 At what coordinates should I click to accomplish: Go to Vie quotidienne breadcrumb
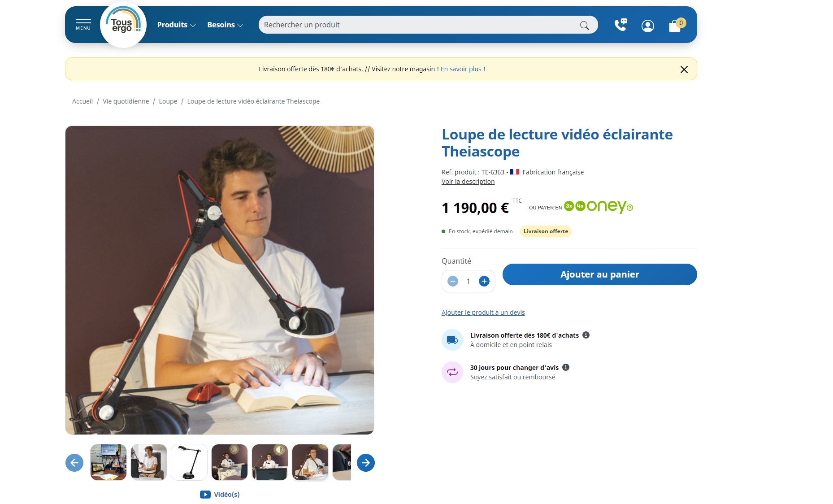click(x=126, y=101)
